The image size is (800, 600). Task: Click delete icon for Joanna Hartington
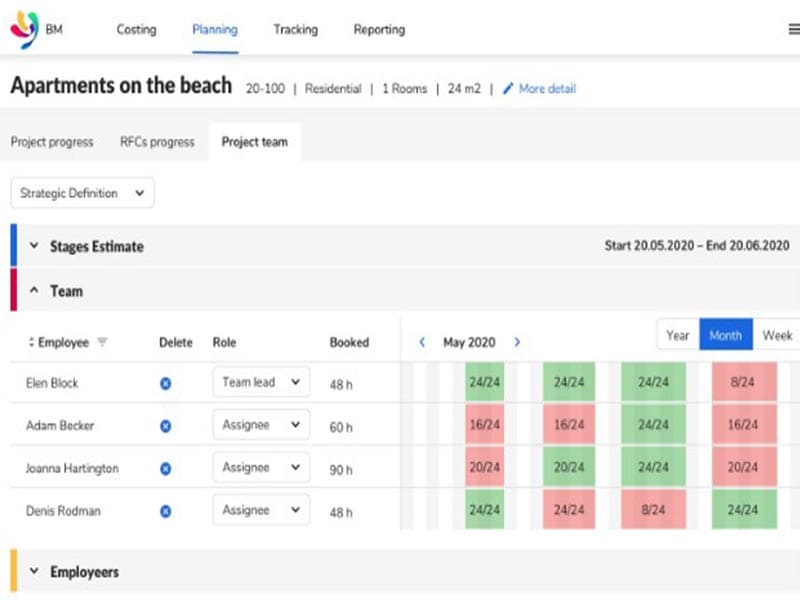[166, 468]
